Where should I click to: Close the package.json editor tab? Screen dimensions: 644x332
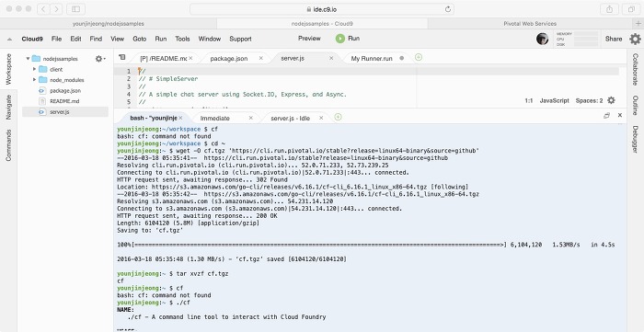260,58
